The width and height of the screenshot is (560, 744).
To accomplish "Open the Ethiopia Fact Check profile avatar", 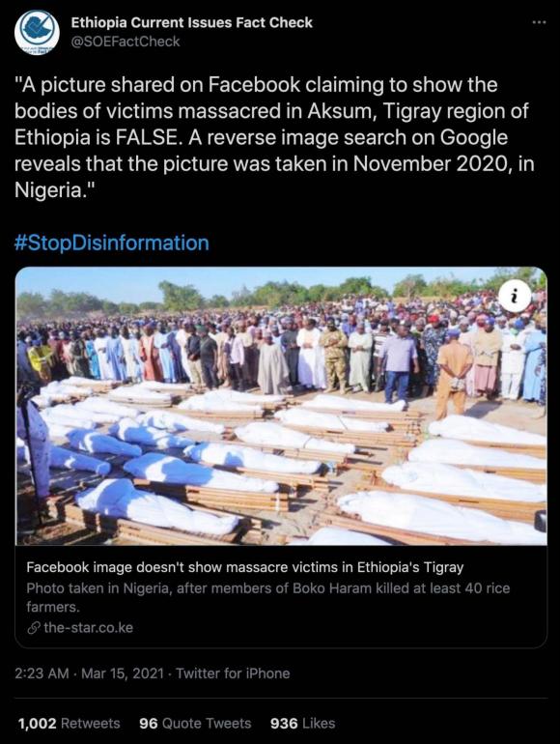I will [37, 32].
